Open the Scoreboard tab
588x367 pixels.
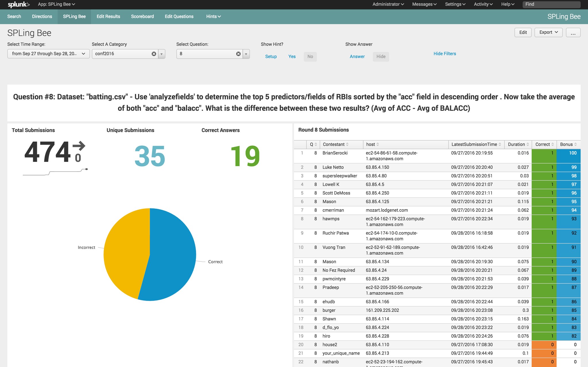(142, 17)
